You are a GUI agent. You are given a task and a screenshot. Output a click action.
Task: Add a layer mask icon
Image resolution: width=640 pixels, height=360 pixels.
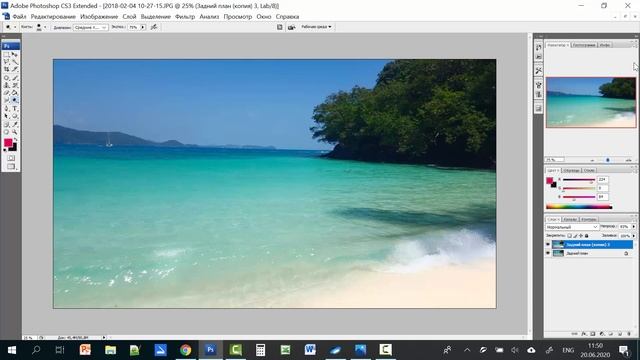tap(593, 334)
